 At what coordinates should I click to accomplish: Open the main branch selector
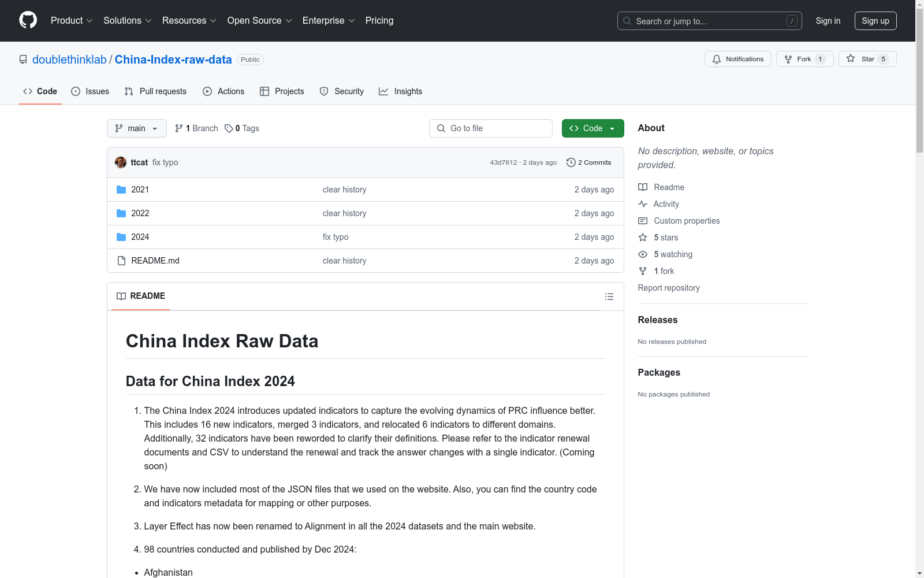click(137, 128)
